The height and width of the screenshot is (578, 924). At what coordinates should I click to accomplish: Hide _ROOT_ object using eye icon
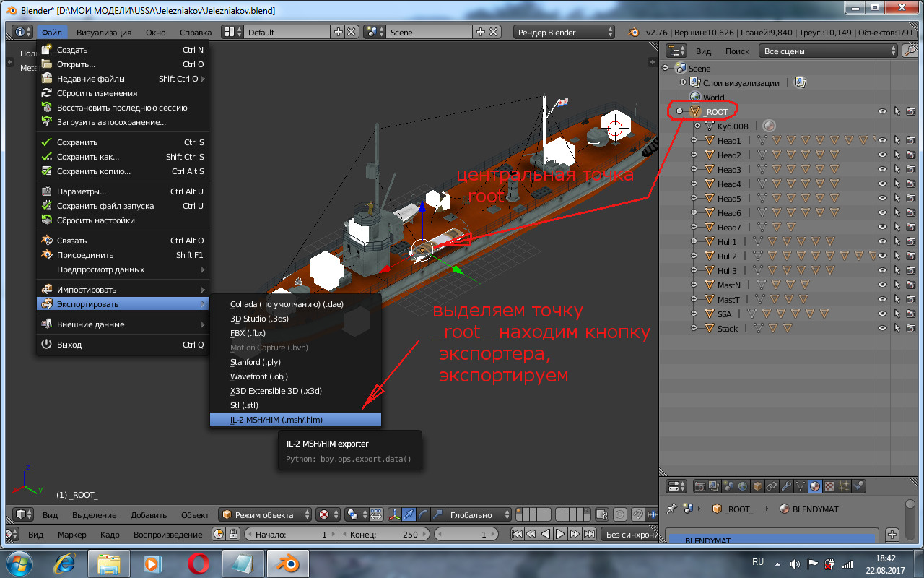point(882,111)
